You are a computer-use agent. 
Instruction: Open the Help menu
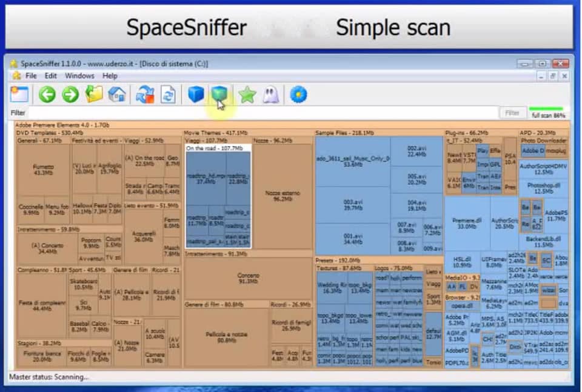[x=110, y=76]
